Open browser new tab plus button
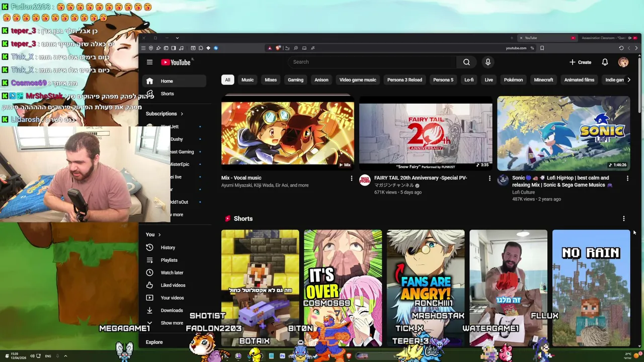Screen dimensions: 644x362 tap(512, 38)
